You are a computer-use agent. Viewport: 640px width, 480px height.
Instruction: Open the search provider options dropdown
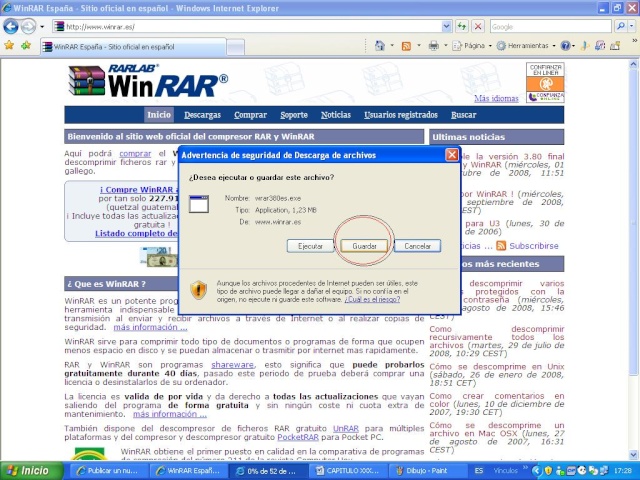(x=631, y=27)
